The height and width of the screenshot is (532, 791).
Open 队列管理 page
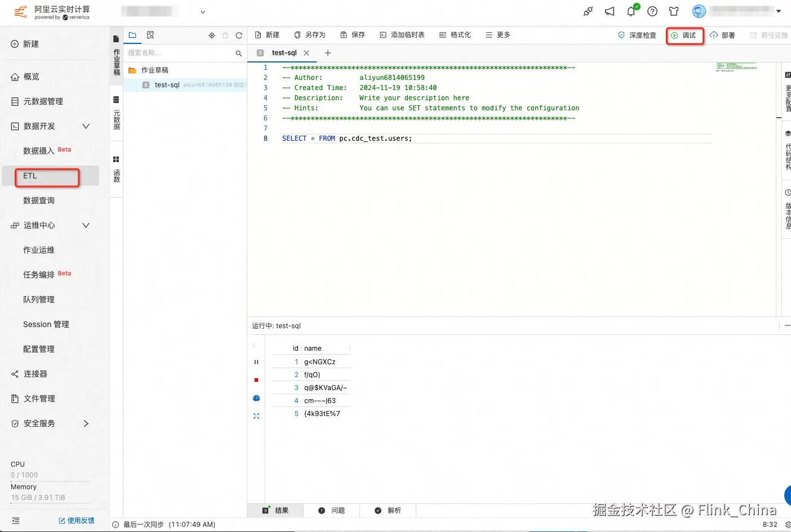point(39,299)
